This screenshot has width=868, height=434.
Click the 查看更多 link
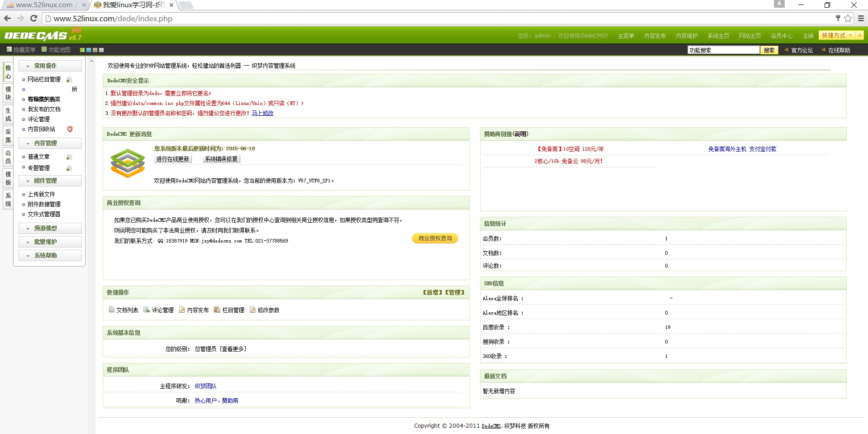233,349
